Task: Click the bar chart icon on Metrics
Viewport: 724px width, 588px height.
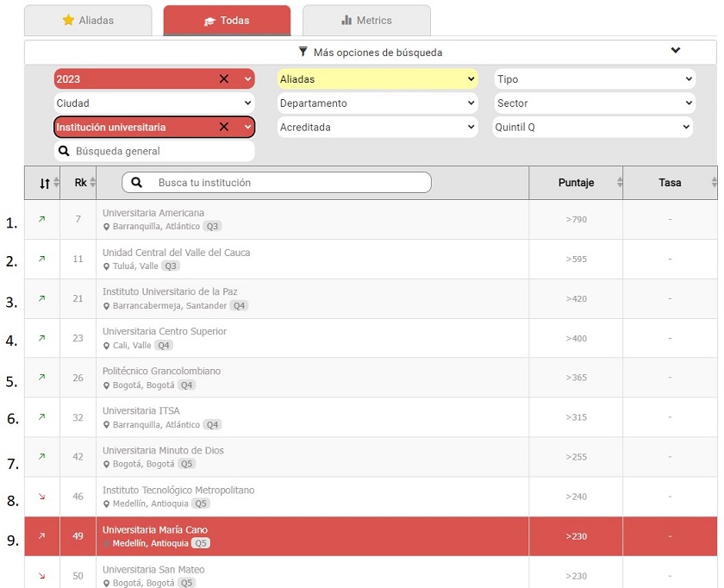Action: [346, 20]
